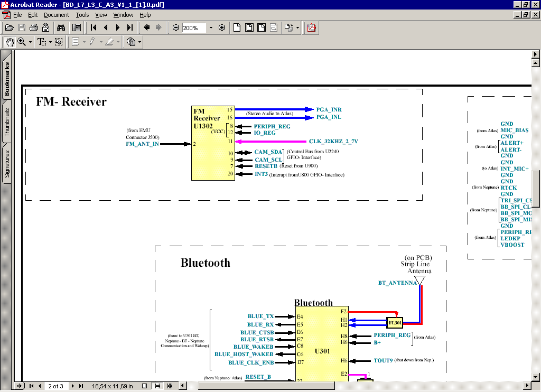The height and width of the screenshot is (392, 541).
Task: Set the view to Fit in Window
Action: [x=249, y=27]
